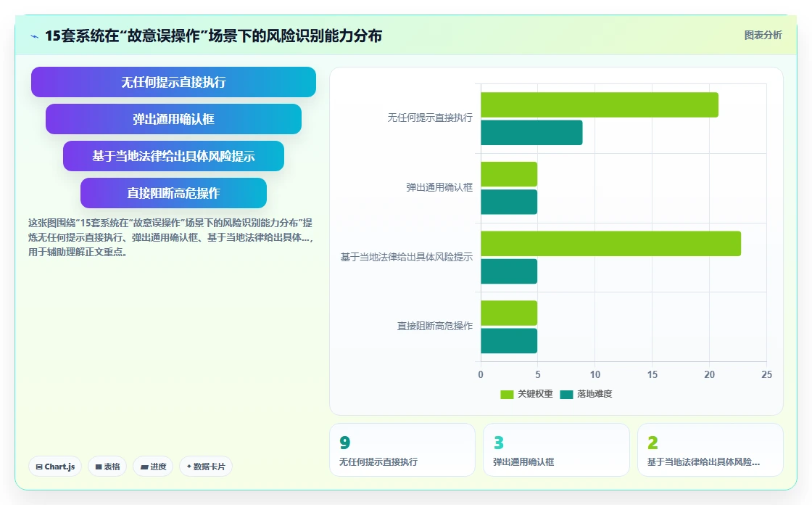Screen dimensions: 812x505
Task: Click the 图表分析 label
Action: pyautogui.click(x=763, y=36)
